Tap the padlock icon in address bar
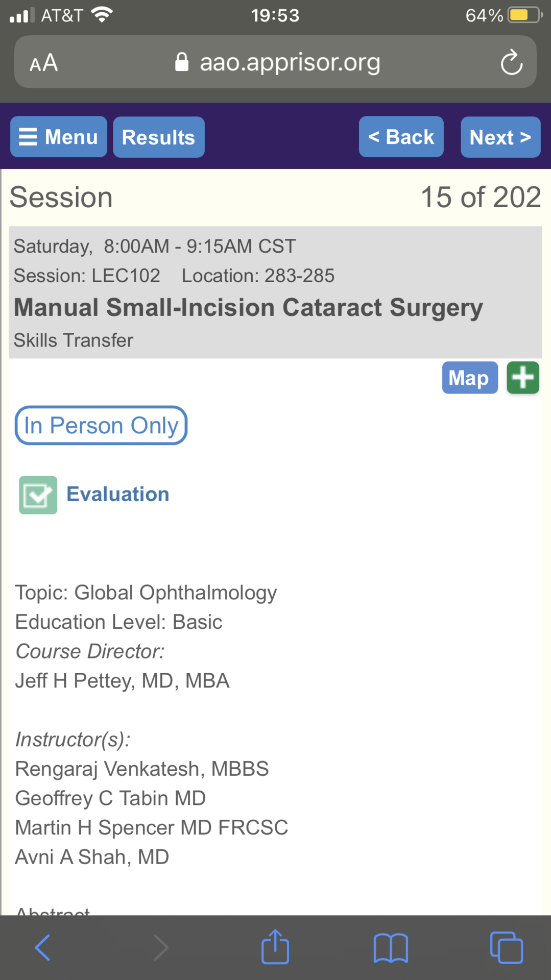This screenshot has width=551, height=980. point(181,62)
